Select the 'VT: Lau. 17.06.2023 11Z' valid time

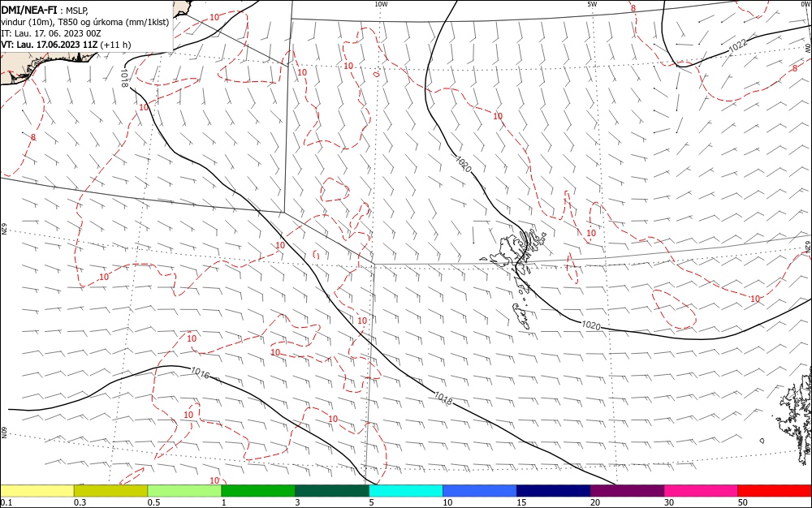[49, 45]
